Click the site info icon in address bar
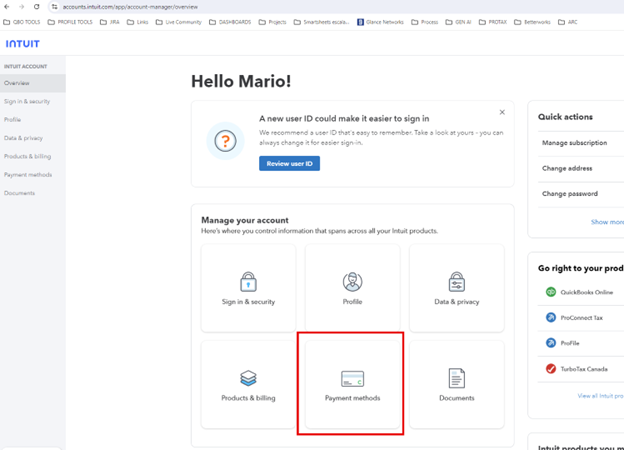 (x=55, y=7)
